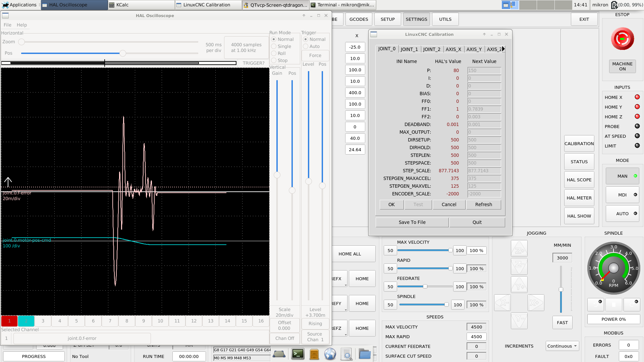This screenshot has height=362, width=644.
Task: Switch to the AXIS_X tab
Action: point(453,49)
